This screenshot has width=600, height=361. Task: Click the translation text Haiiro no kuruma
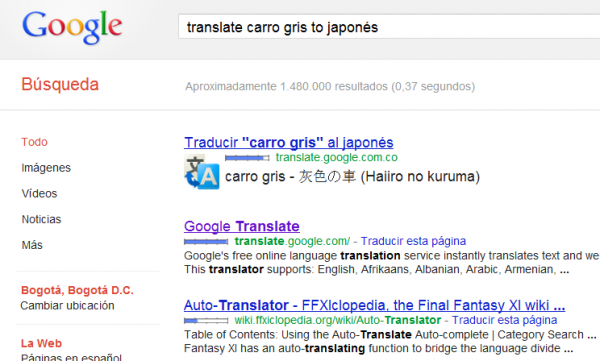tap(420, 176)
